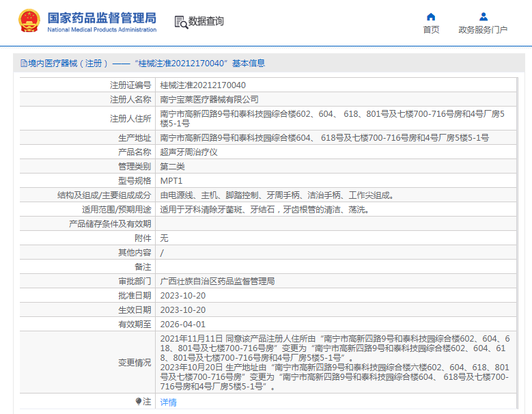Image resolution: width=532 pixels, height=414 pixels.
Task: Click the 数据查询 heading text
Action: 206,21
